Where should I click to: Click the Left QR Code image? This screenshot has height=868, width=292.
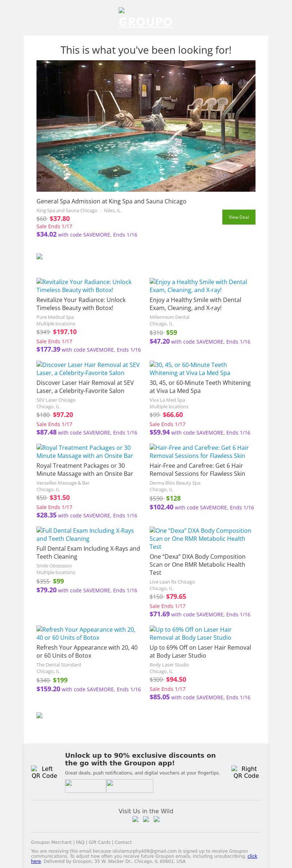[44, 772]
